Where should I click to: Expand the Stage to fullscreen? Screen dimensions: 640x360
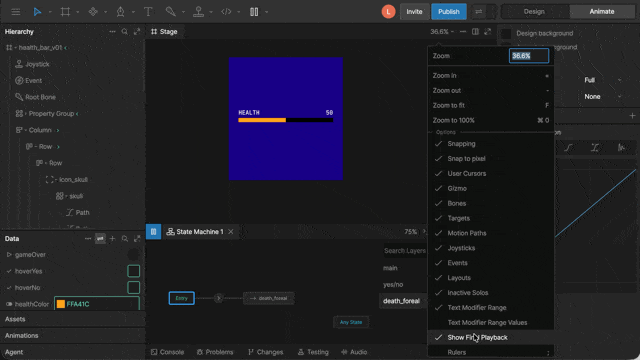point(487,31)
